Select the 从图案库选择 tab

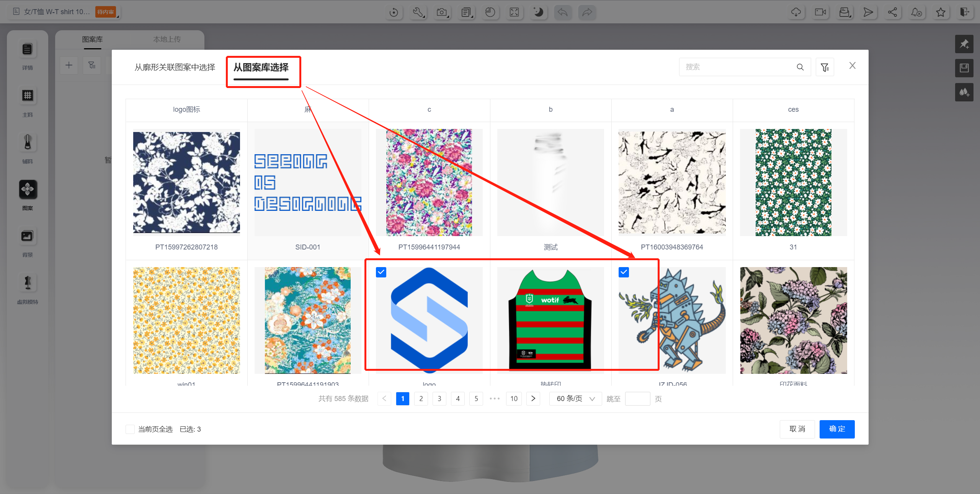261,67
